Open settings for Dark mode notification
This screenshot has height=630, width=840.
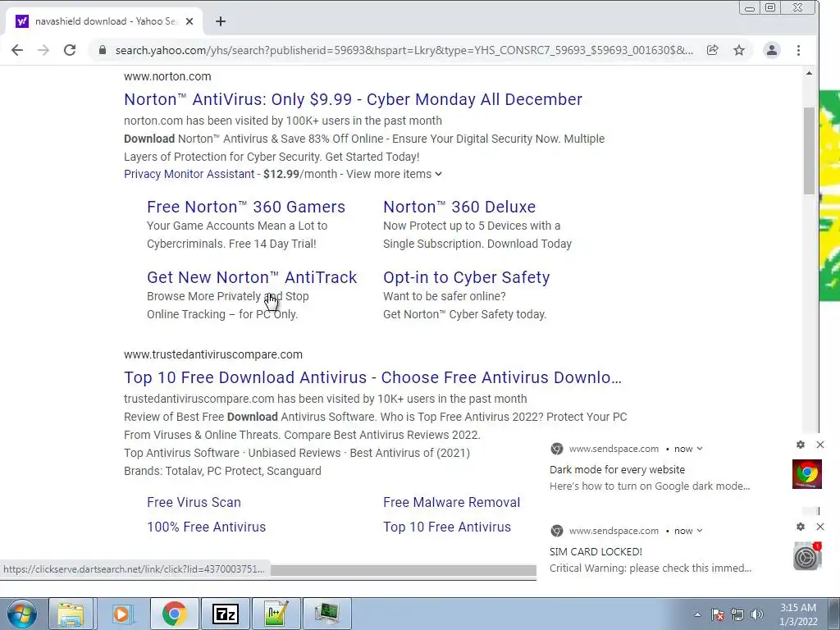pyautogui.click(x=801, y=445)
